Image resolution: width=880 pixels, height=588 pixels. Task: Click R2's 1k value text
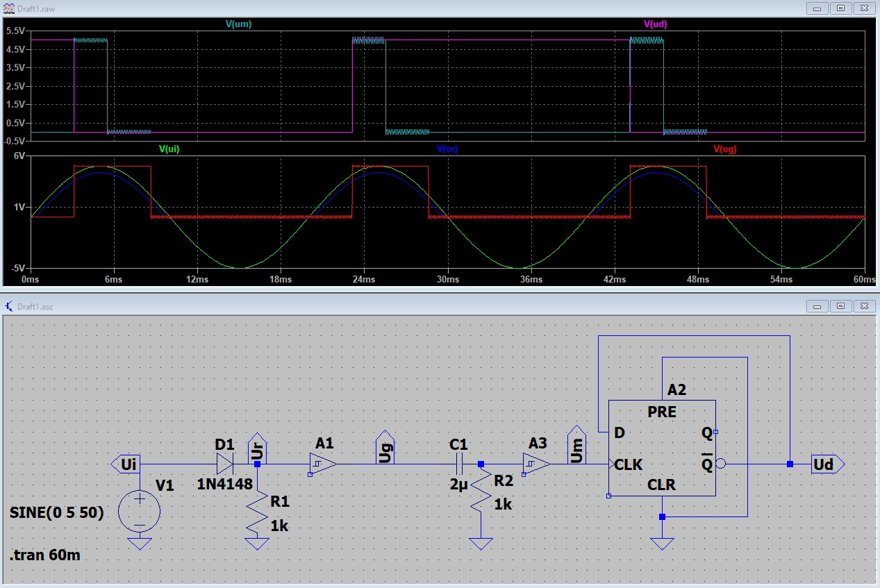(x=503, y=505)
